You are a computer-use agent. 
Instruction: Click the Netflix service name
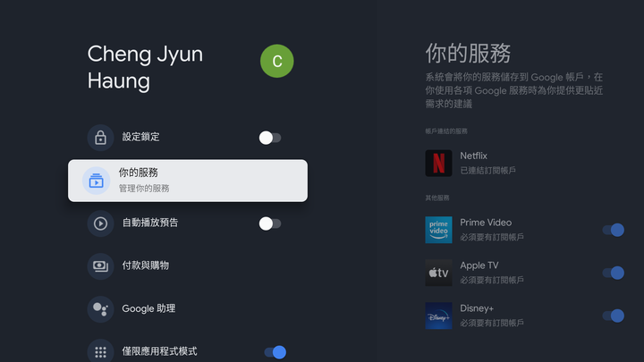473,156
